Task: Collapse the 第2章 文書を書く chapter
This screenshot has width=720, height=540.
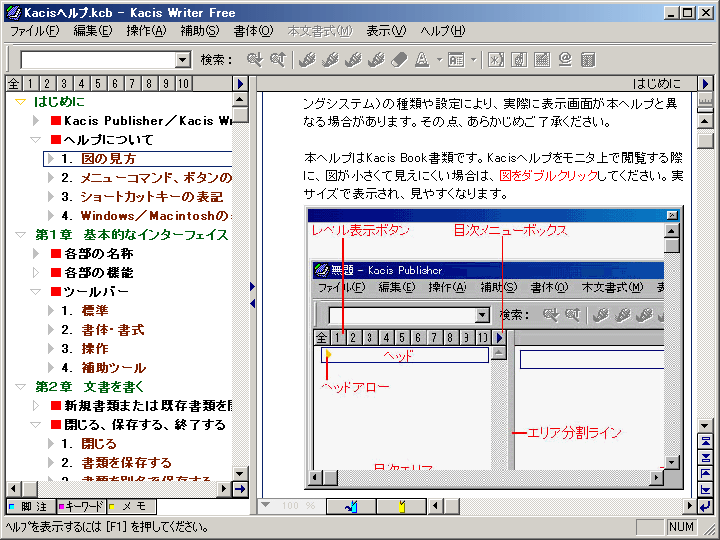Action: (x=20, y=387)
